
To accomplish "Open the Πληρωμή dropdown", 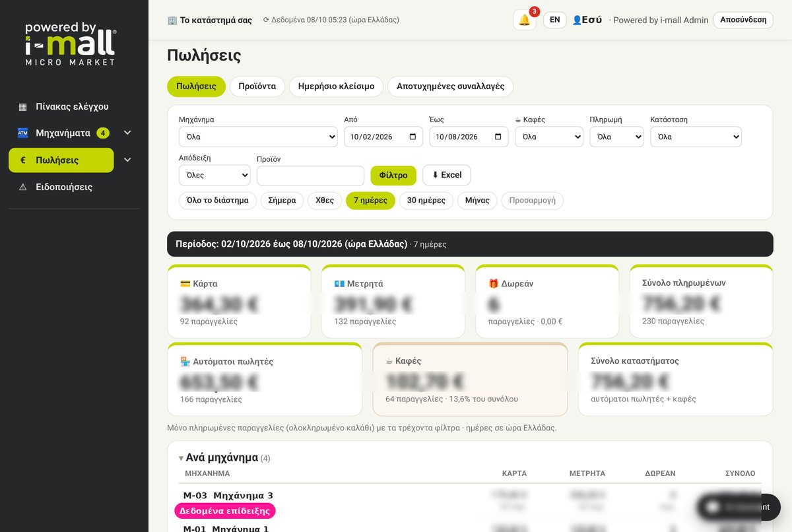I will click(616, 137).
